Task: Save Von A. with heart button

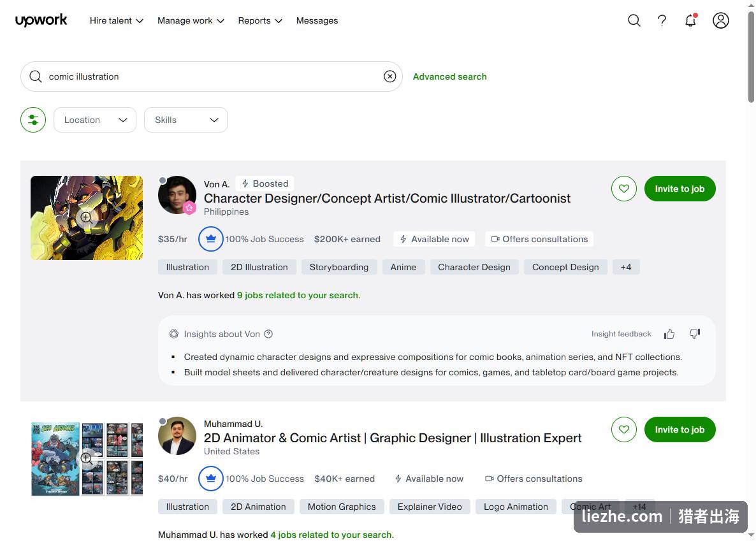Action: pyautogui.click(x=624, y=189)
